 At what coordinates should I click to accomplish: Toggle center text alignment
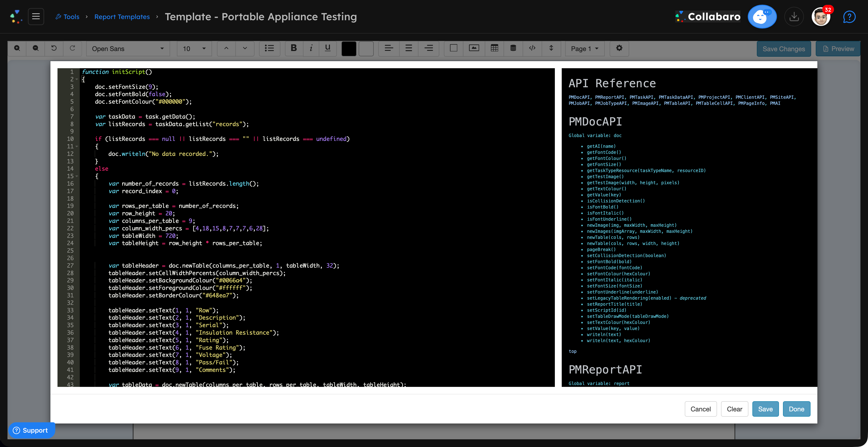[x=409, y=49]
